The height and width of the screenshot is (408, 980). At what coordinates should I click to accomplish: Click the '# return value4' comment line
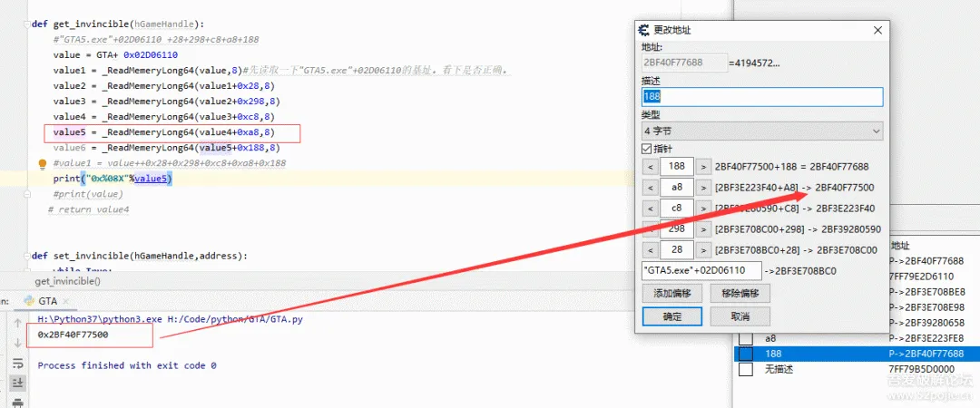coord(88,210)
